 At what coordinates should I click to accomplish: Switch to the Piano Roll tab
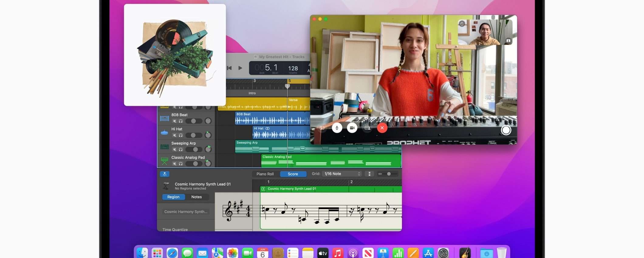click(x=265, y=174)
